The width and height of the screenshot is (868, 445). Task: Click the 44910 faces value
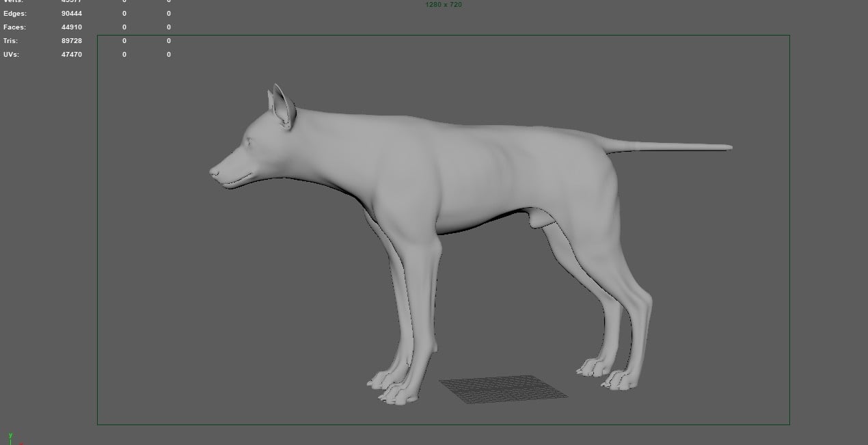coord(70,27)
